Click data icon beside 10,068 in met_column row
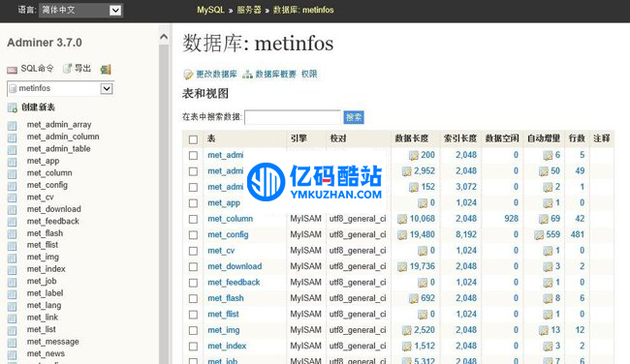Image resolution: width=630 pixels, height=364 pixels. tap(402, 219)
